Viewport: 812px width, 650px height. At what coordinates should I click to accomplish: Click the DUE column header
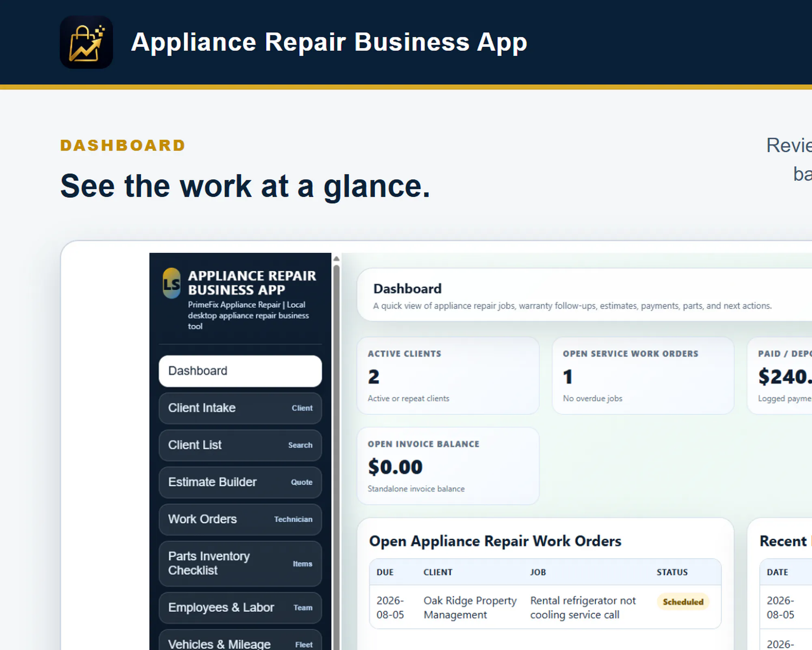(x=385, y=572)
